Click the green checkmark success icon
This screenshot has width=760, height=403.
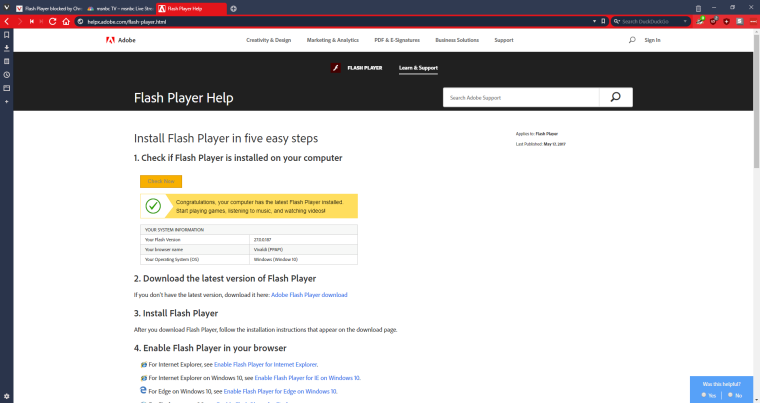(x=153, y=206)
